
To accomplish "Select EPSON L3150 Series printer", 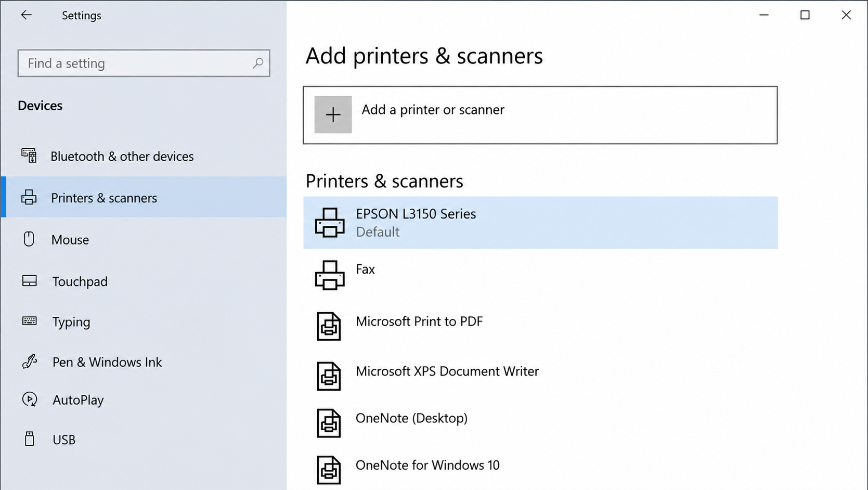I will (540, 223).
